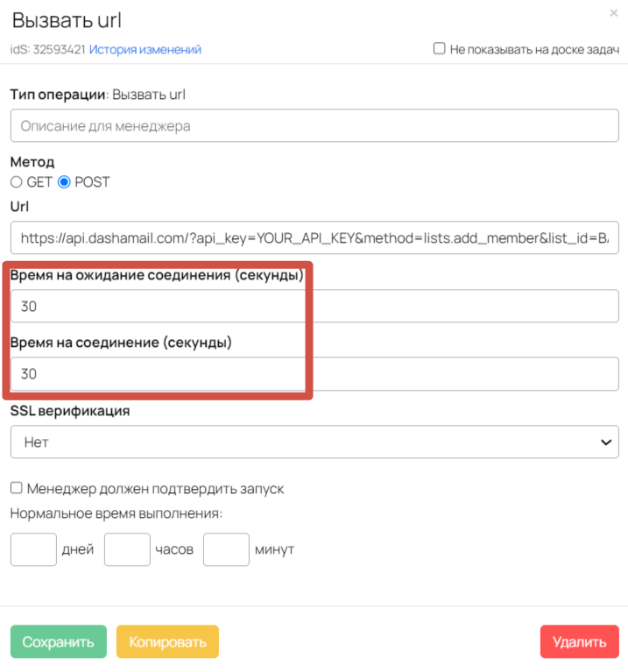
Task: Click the Описание для менеджера field
Action: point(314,125)
